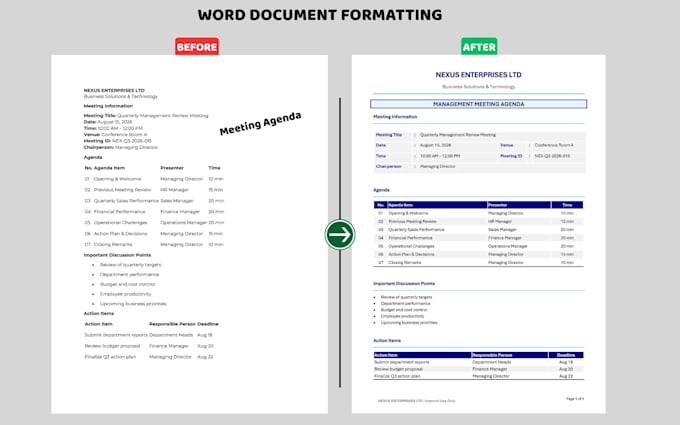Screen dimensions: 680x425
Task: Select Venue: Conference Room A in Before page
Action: [115, 134]
